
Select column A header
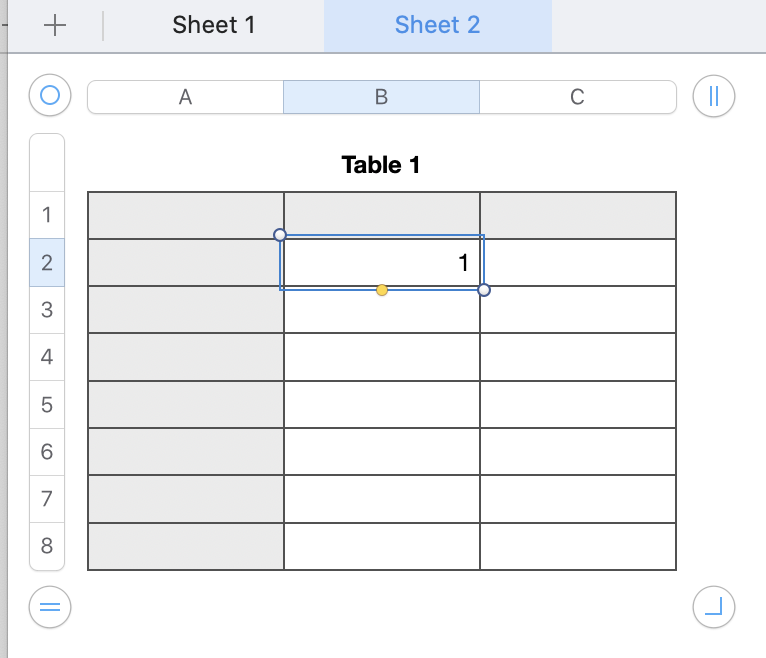(185, 97)
